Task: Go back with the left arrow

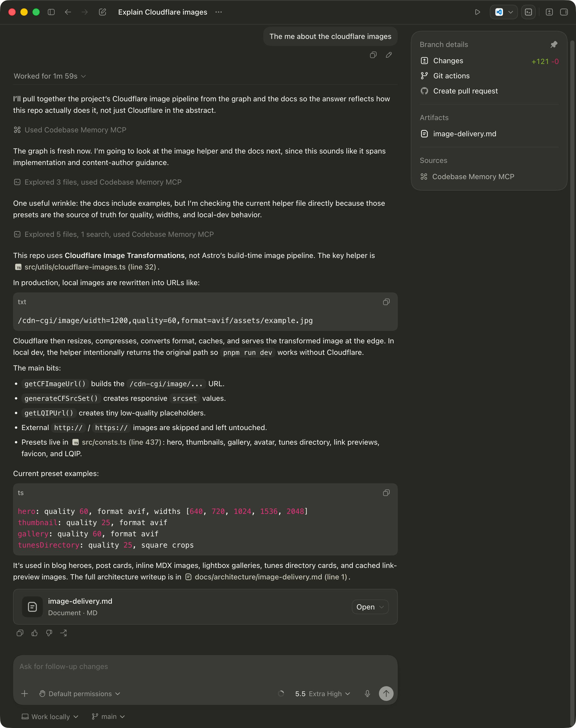Action: tap(68, 12)
